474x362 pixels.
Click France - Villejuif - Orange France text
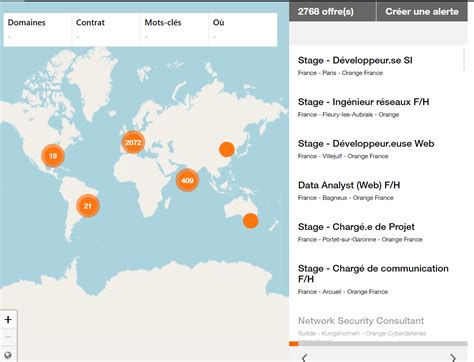[343, 156]
